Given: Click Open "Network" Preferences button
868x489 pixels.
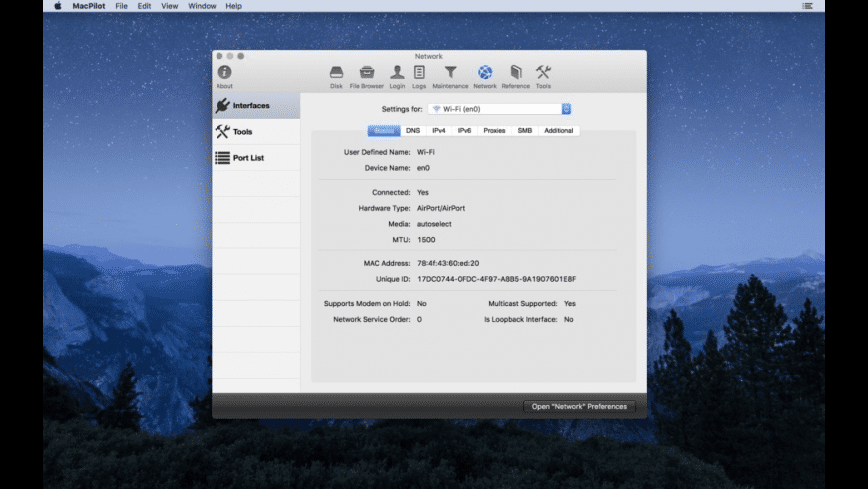Looking at the screenshot, I should pos(579,406).
